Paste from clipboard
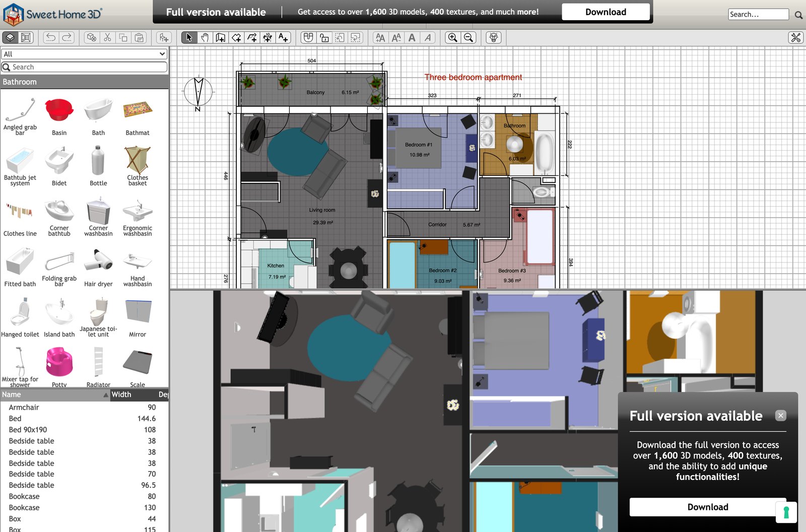Screen dimensions: 806x532 (x=140, y=37)
